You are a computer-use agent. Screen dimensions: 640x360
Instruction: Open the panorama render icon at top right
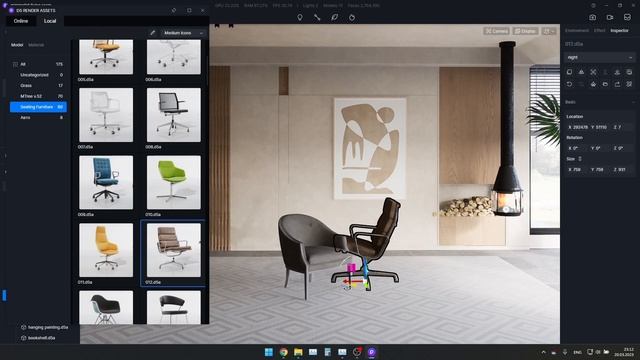click(x=627, y=18)
